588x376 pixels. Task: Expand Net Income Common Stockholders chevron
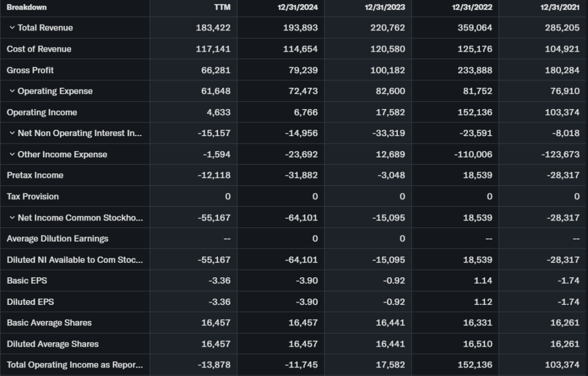click(12, 218)
